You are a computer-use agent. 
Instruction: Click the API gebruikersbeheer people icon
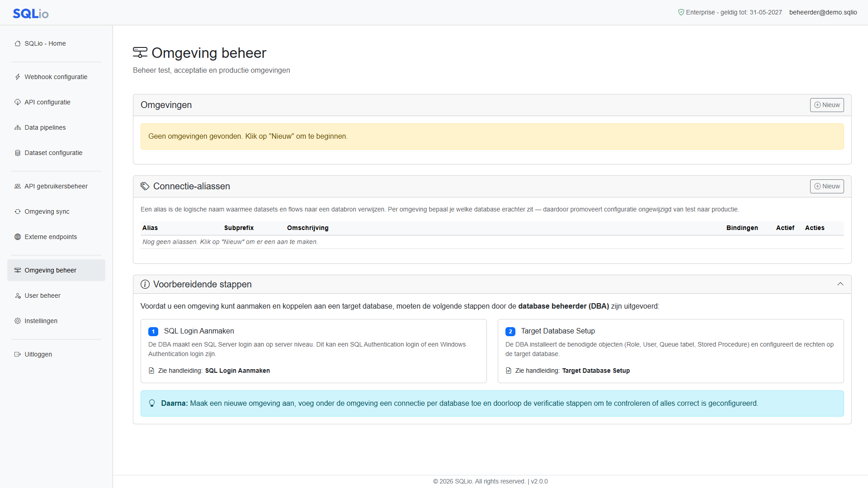[18, 186]
